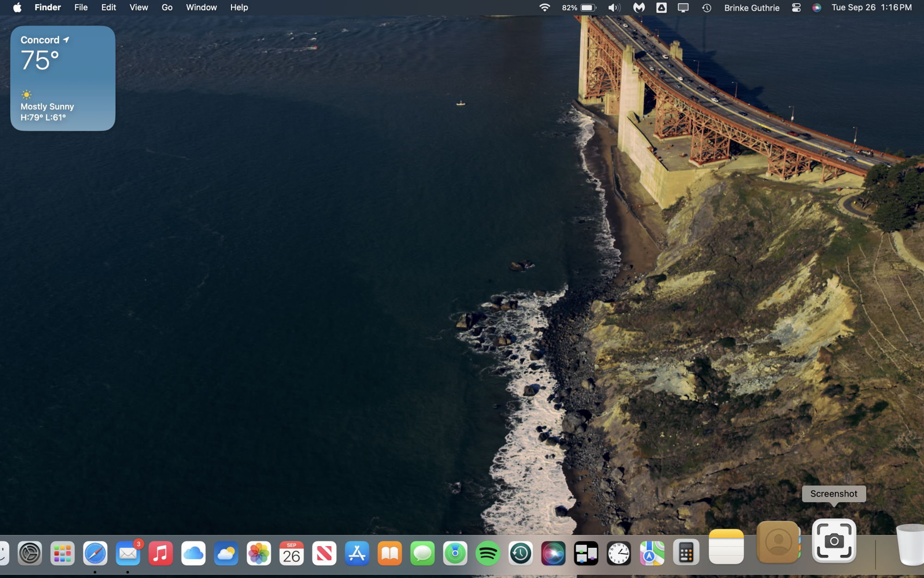Launch the Photos app
Image resolution: width=924 pixels, height=578 pixels.
[259, 553]
